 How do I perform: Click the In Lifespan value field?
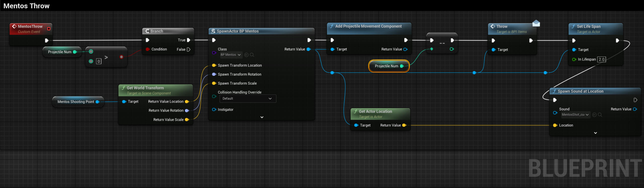click(601, 59)
